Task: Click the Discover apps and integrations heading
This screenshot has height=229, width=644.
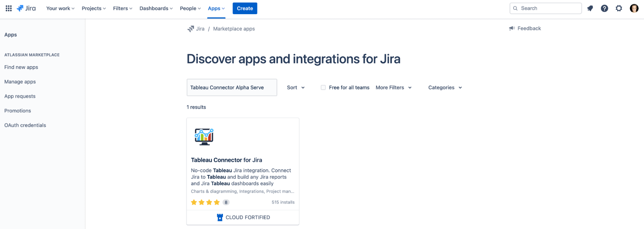Action: point(293,59)
